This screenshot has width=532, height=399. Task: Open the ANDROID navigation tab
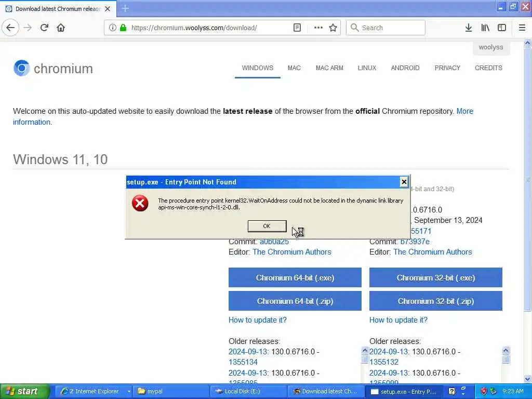(405, 68)
